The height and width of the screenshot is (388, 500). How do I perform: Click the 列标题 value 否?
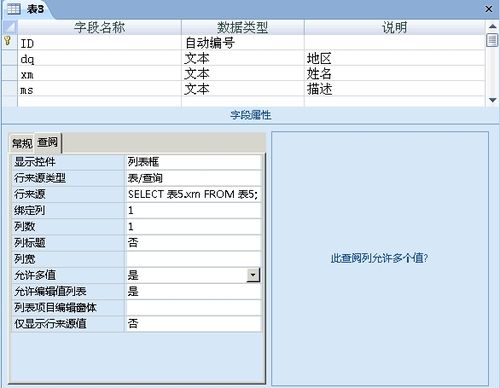point(193,243)
